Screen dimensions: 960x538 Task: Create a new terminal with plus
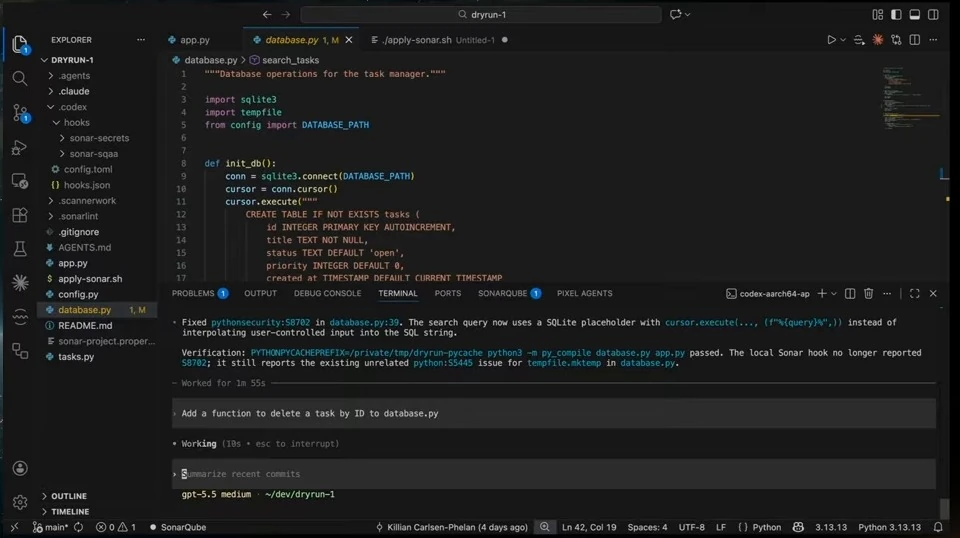pos(822,293)
